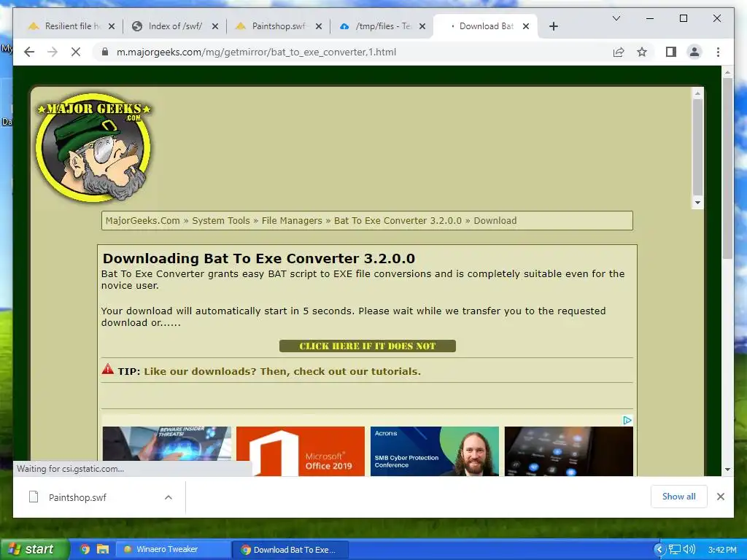
Task: Expand hidden tray icons arrow
Action: [x=659, y=550]
